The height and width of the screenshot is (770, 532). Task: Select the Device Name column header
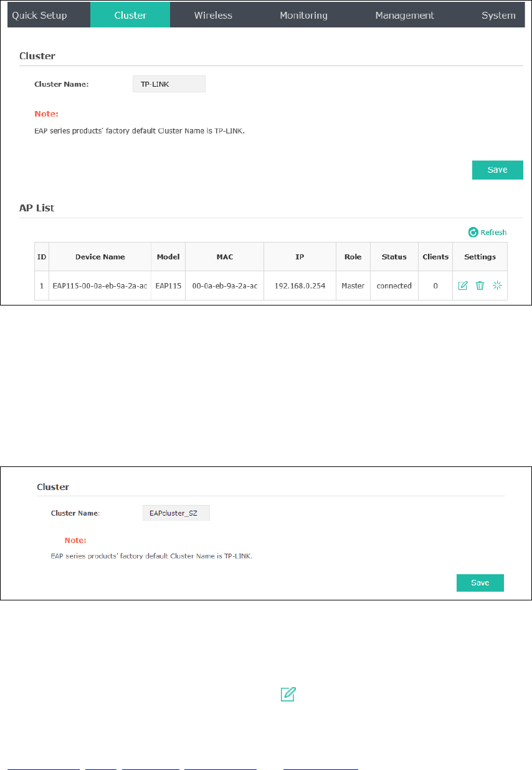point(100,257)
